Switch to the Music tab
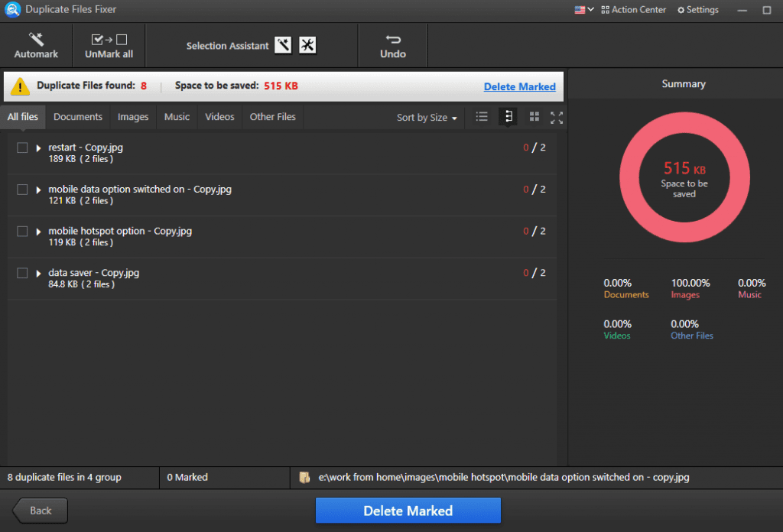 pyautogui.click(x=177, y=117)
